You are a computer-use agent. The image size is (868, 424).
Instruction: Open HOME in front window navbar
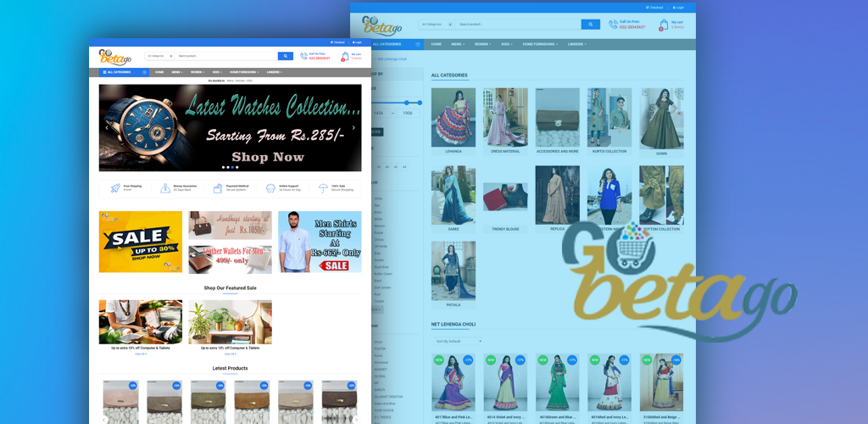[159, 72]
